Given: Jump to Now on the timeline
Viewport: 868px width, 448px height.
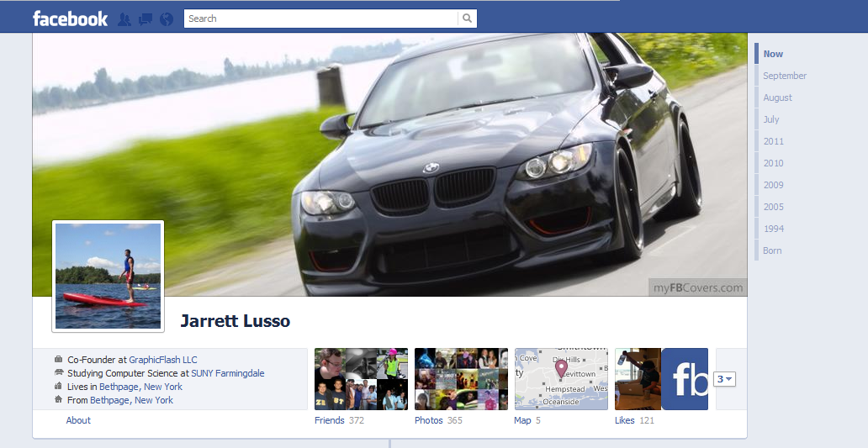Looking at the screenshot, I should [773, 54].
